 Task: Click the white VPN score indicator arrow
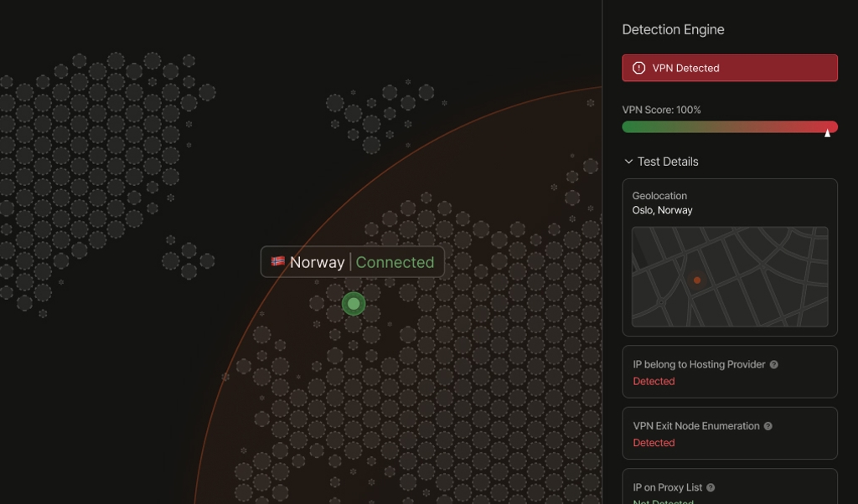click(827, 131)
